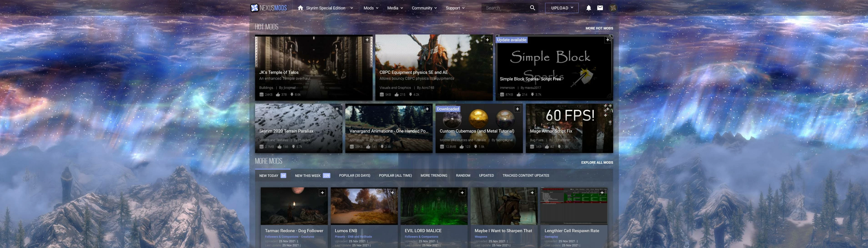Switch to the RANDOM tab
The width and height of the screenshot is (868, 248).
pos(463,175)
